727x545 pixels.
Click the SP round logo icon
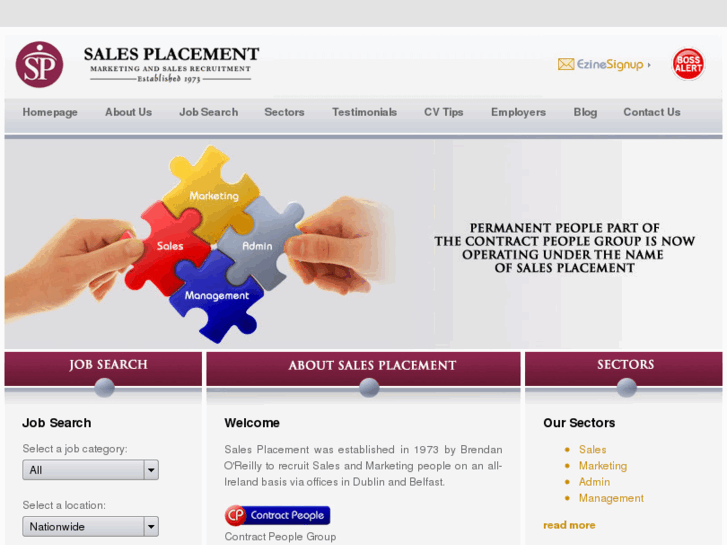click(39, 64)
